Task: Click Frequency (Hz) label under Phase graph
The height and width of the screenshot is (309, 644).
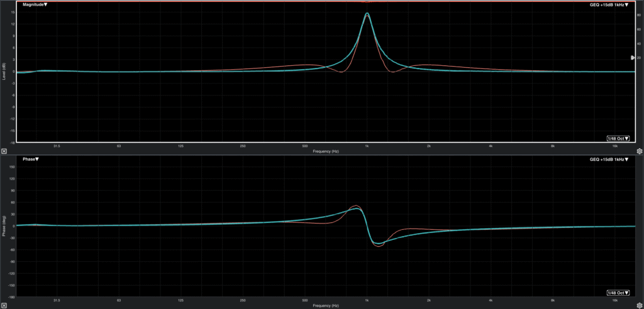Action: click(x=326, y=306)
